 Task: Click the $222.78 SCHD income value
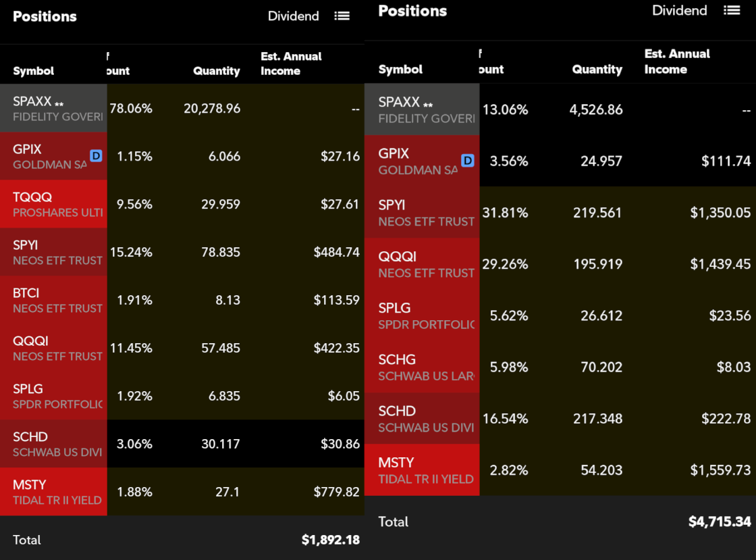click(x=726, y=419)
